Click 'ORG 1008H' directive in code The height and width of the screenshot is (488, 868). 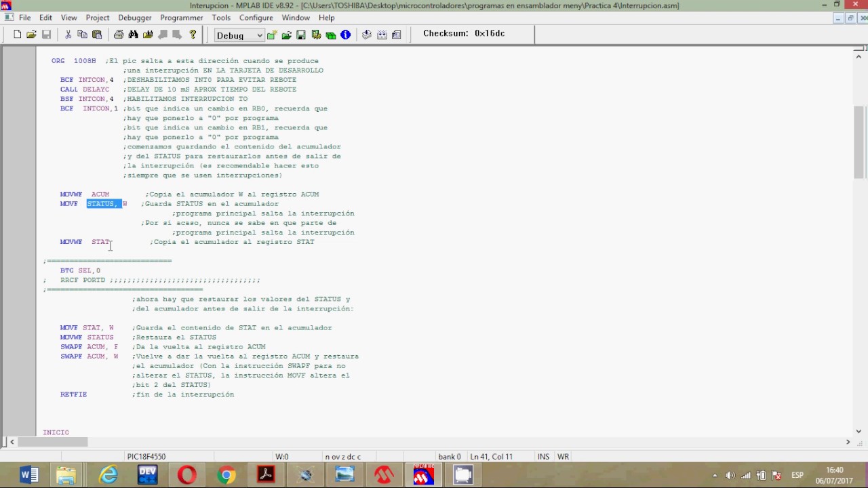pyautogui.click(x=74, y=61)
